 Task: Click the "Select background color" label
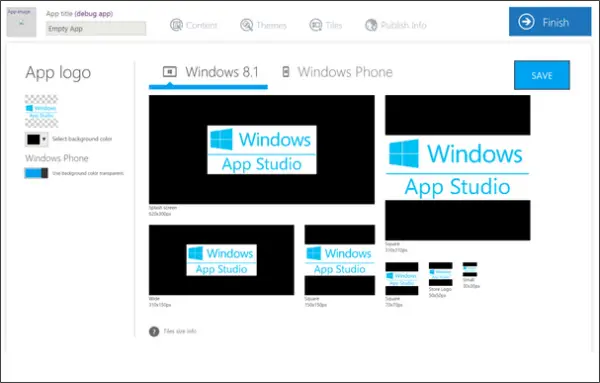point(82,139)
